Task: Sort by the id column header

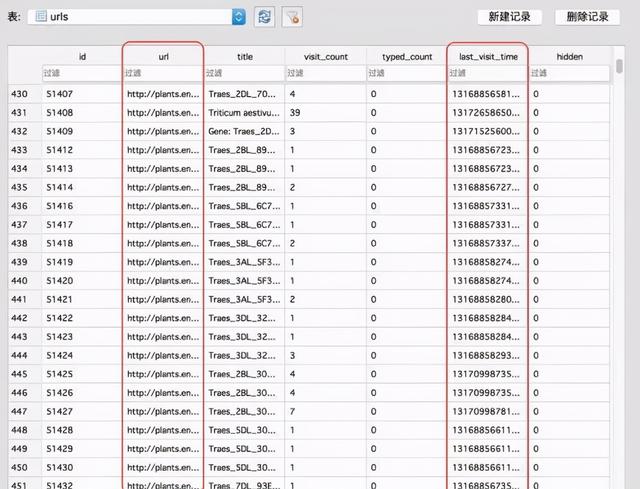Action: pos(82,57)
